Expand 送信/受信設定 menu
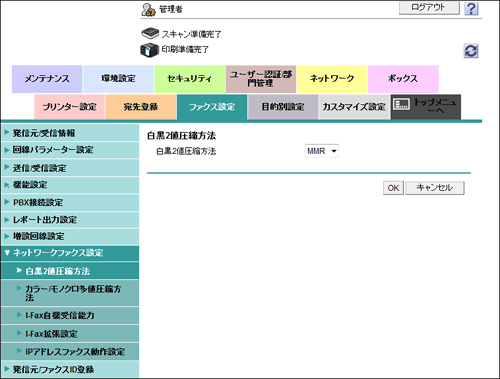Image resolution: width=500 pixels, height=379 pixels. click(x=70, y=168)
